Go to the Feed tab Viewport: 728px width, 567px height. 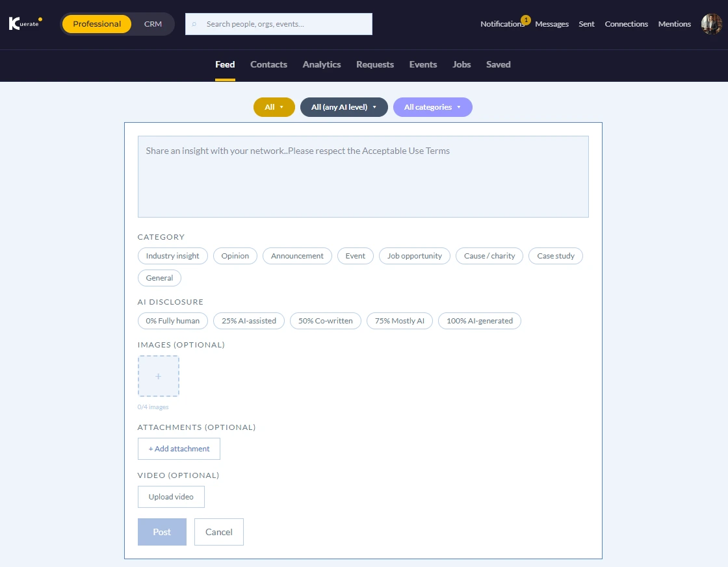click(x=225, y=64)
